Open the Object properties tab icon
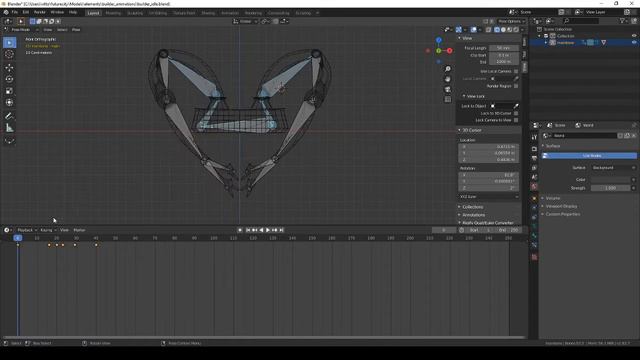 pos(534,198)
